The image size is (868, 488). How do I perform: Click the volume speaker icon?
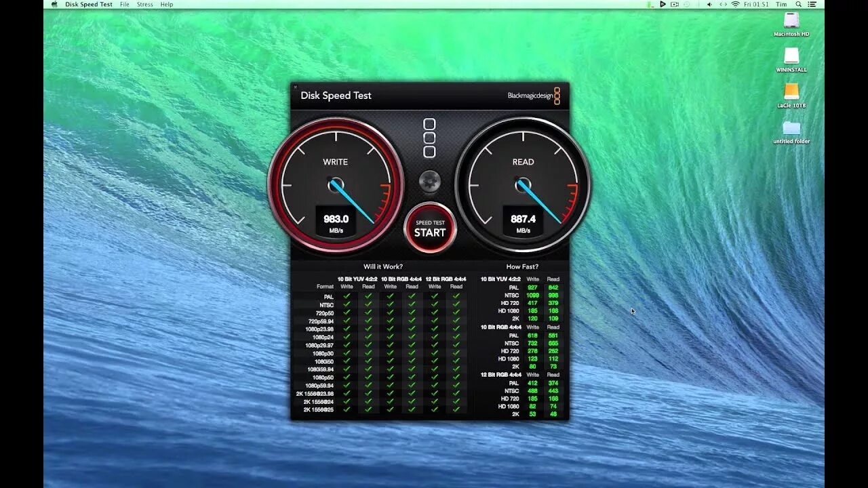point(710,4)
